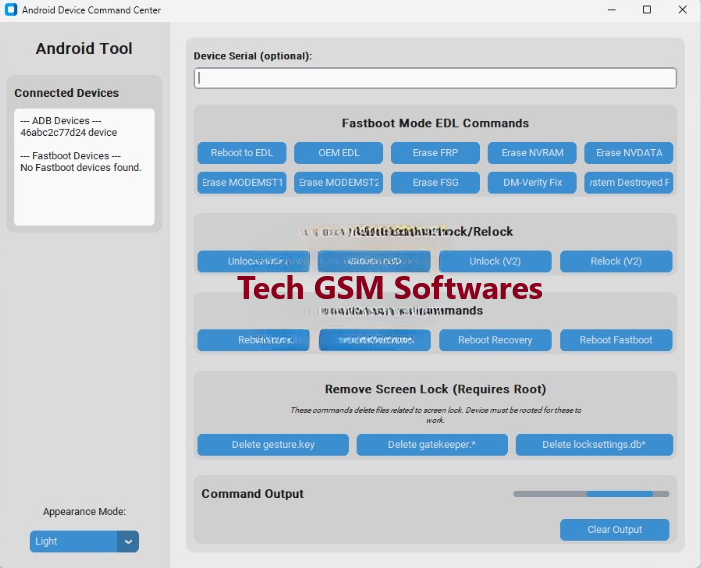The image size is (701, 568).
Task: Click the Erase NVDATA button
Action: (x=629, y=153)
